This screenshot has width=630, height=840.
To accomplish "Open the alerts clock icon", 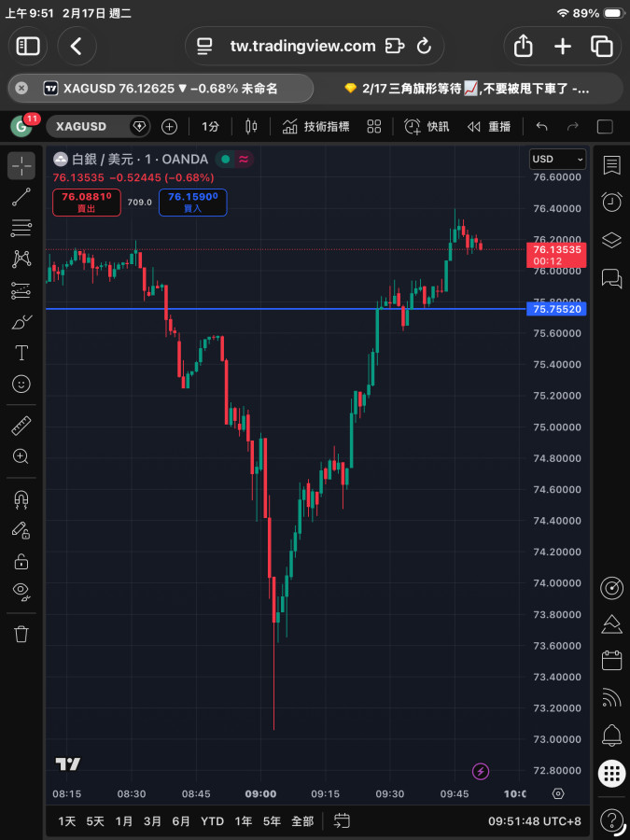I will [611, 202].
